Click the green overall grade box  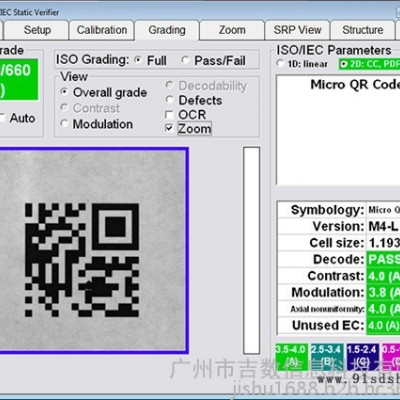19,80
